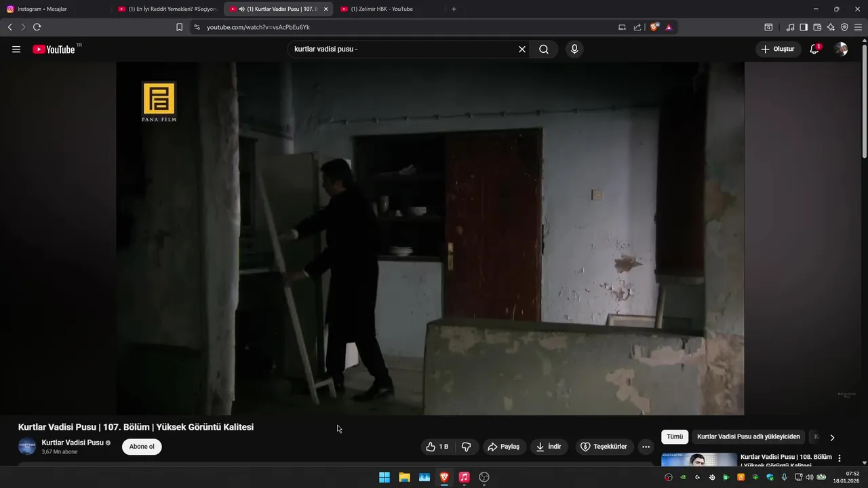Viewport: 868px width, 488px height.
Task: Open the more actions three-dot menu
Action: point(646,447)
